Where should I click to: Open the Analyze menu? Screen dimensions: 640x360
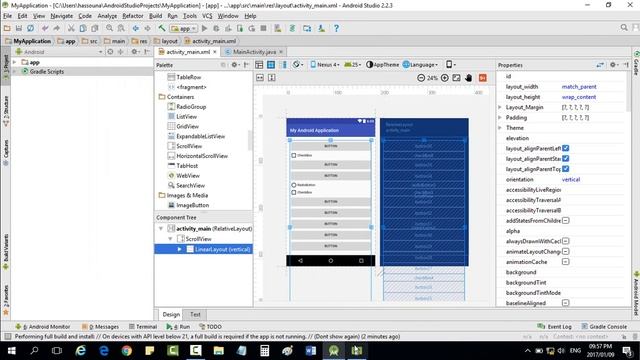[x=107, y=16]
